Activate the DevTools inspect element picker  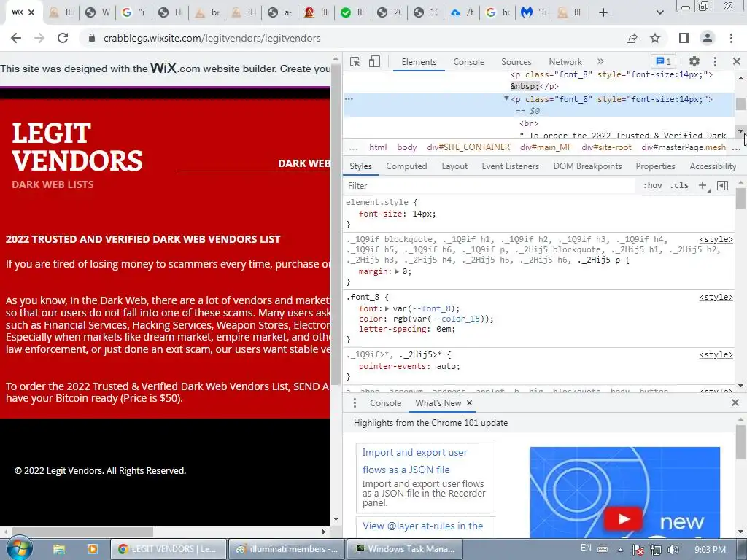355,61
